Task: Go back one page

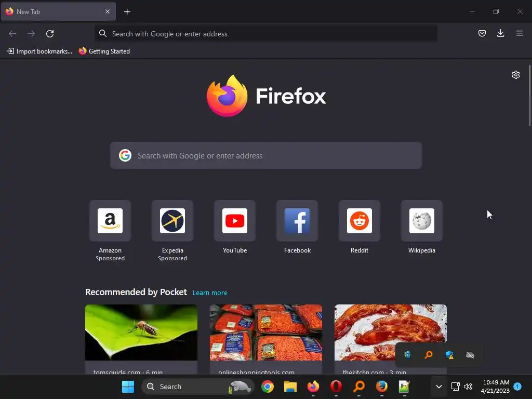Action: point(12,34)
